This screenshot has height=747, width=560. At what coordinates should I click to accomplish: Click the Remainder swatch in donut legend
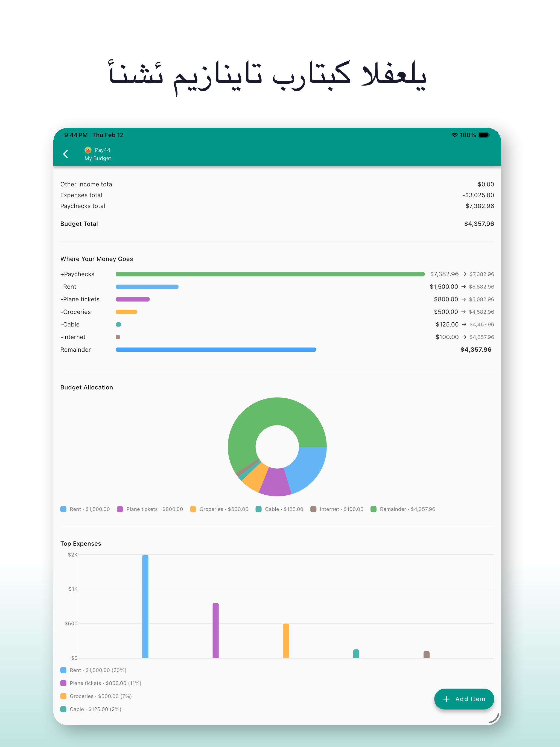(x=374, y=509)
